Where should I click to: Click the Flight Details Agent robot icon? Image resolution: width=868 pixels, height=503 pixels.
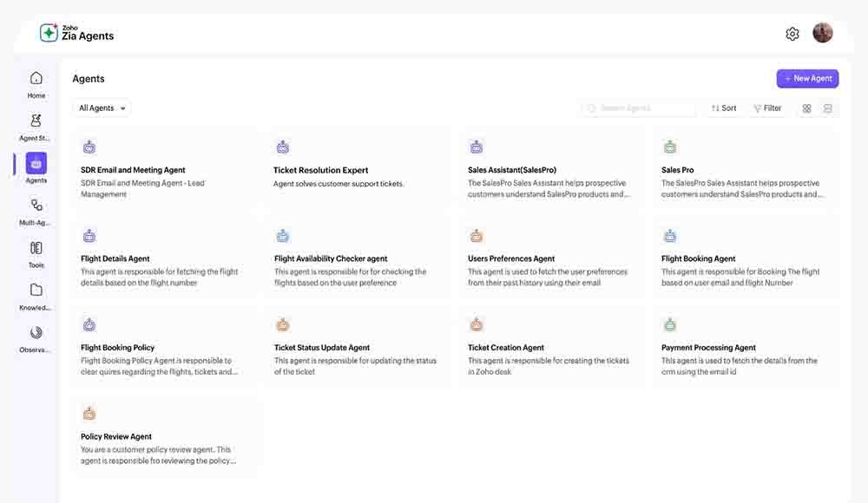89,236
